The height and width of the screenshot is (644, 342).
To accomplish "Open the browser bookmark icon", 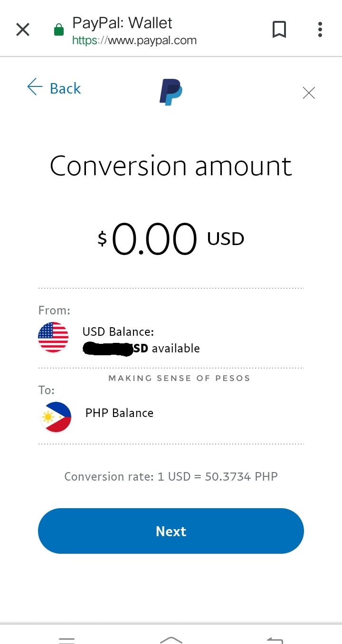I will (279, 29).
